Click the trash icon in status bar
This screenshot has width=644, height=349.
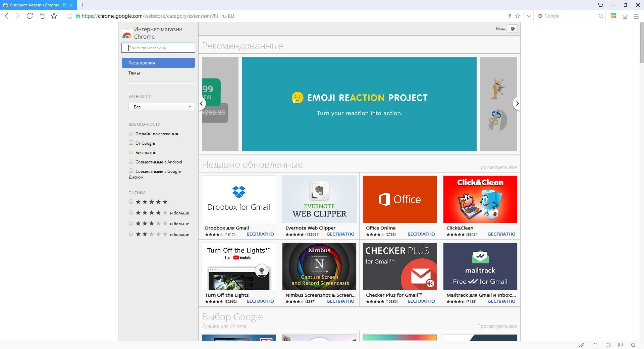pos(595,345)
